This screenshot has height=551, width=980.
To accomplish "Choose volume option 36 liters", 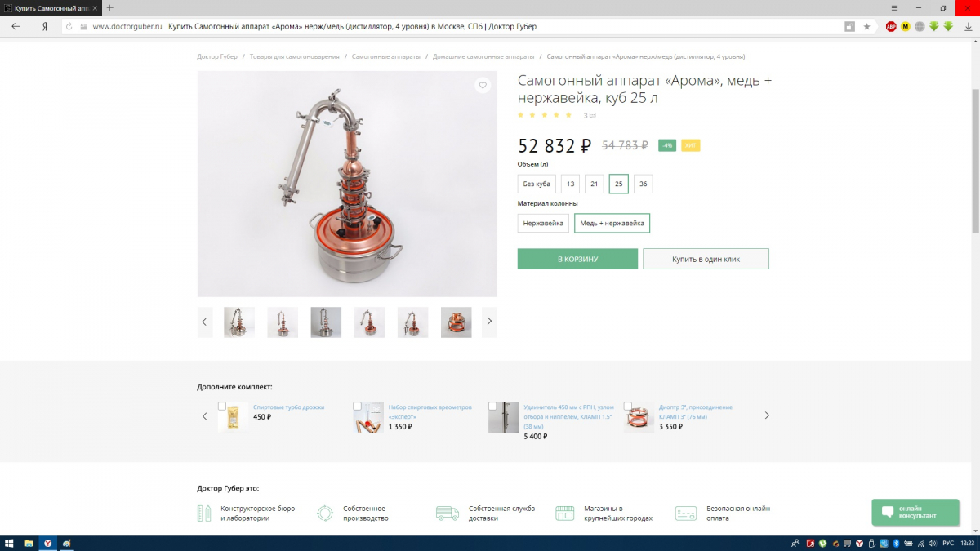I will [x=644, y=184].
